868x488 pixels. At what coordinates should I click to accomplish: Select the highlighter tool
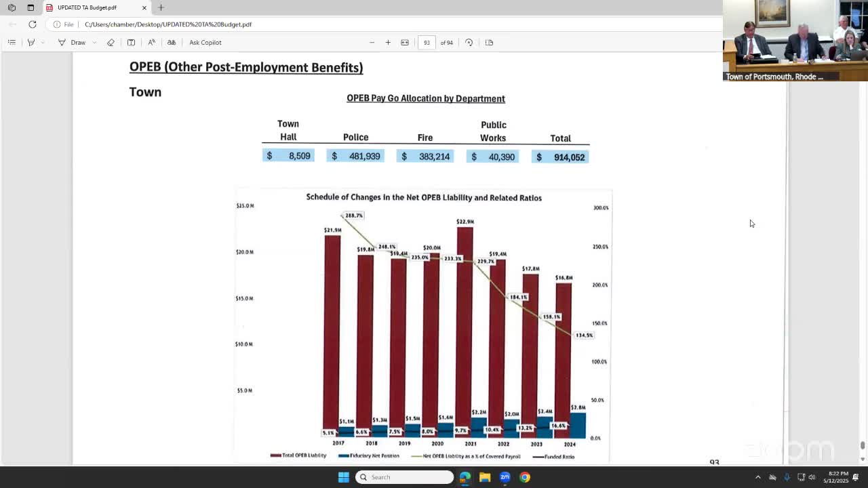click(x=32, y=42)
